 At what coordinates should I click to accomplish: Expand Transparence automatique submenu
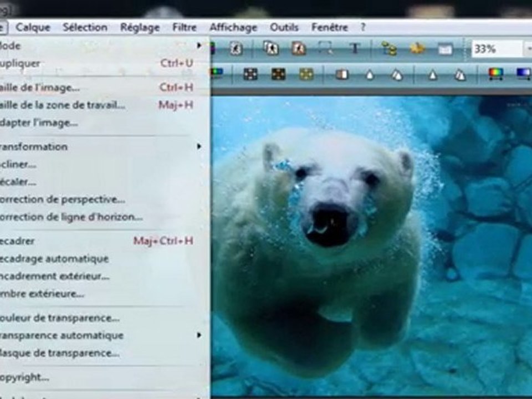point(102,335)
